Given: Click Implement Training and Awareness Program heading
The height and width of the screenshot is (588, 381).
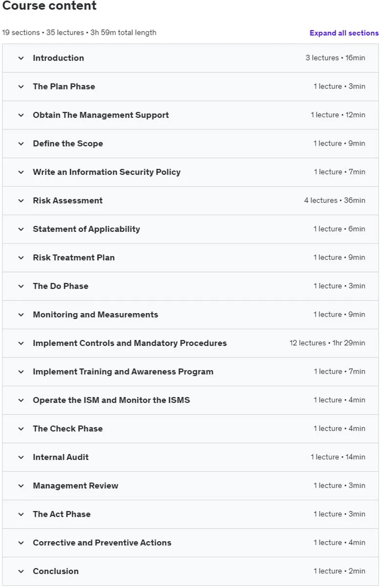Looking at the screenshot, I should coord(123,372).
